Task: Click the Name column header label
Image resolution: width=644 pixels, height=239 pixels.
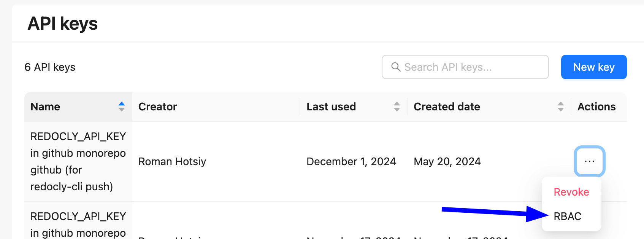Action: (x=45, y=107)
